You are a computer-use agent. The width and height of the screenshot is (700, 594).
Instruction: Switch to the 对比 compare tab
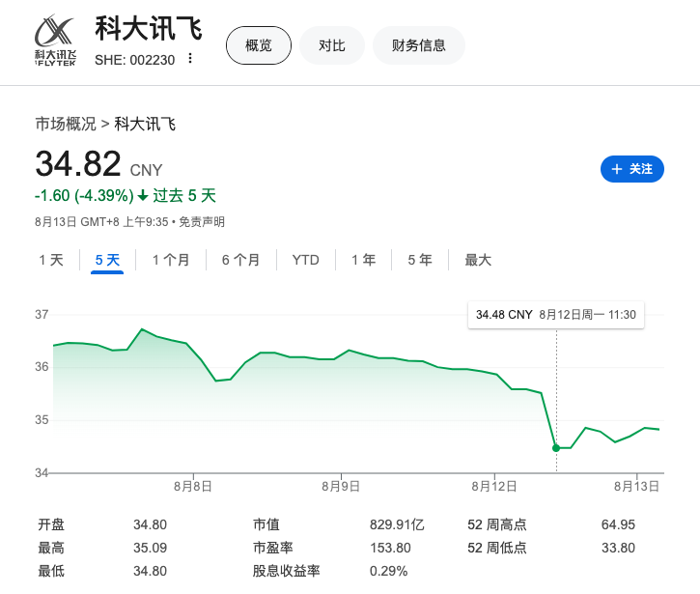point(332,45)
